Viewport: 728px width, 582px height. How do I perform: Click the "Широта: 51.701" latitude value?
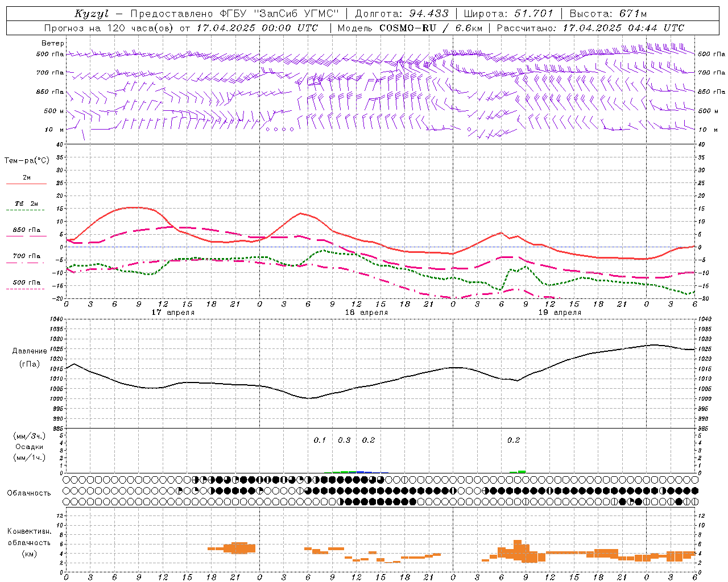click(x=508, y=14)
